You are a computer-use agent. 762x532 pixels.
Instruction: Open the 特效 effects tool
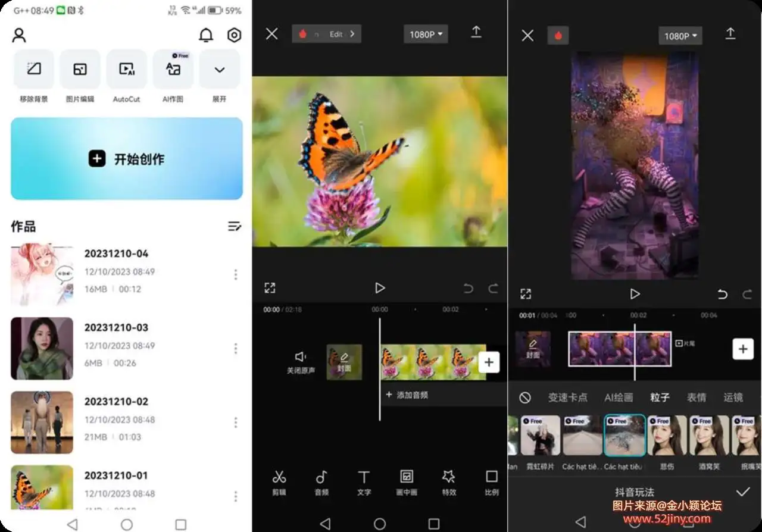(449, 483)
